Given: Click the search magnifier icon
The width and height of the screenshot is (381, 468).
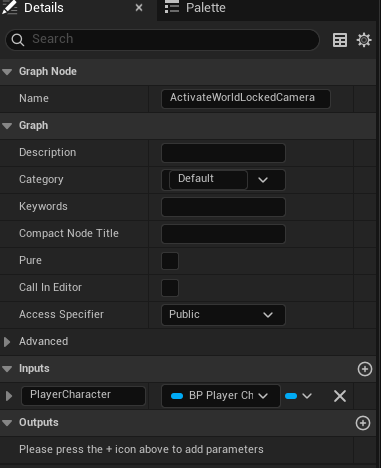Looking at the screenshot, I should click(x=18, y=40).
